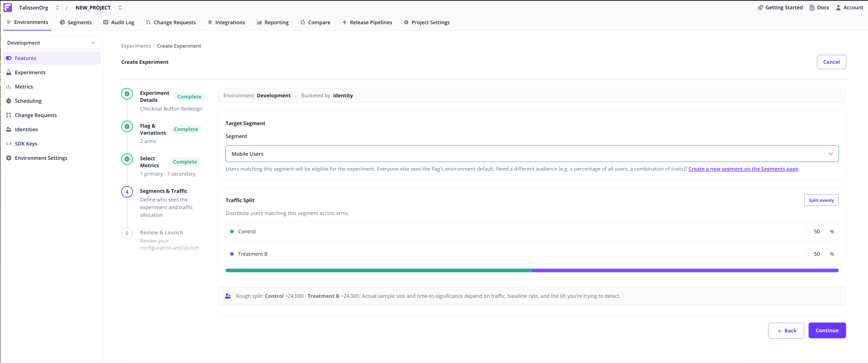Image resolution: width=868 pixels, height=363 pixels.
Task: Click the Back button
Action: click(x=786, y=330)
